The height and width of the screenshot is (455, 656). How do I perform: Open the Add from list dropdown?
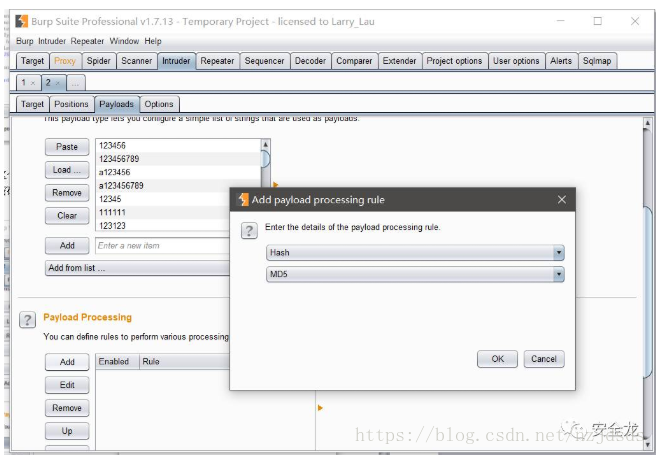pos(138,268)
